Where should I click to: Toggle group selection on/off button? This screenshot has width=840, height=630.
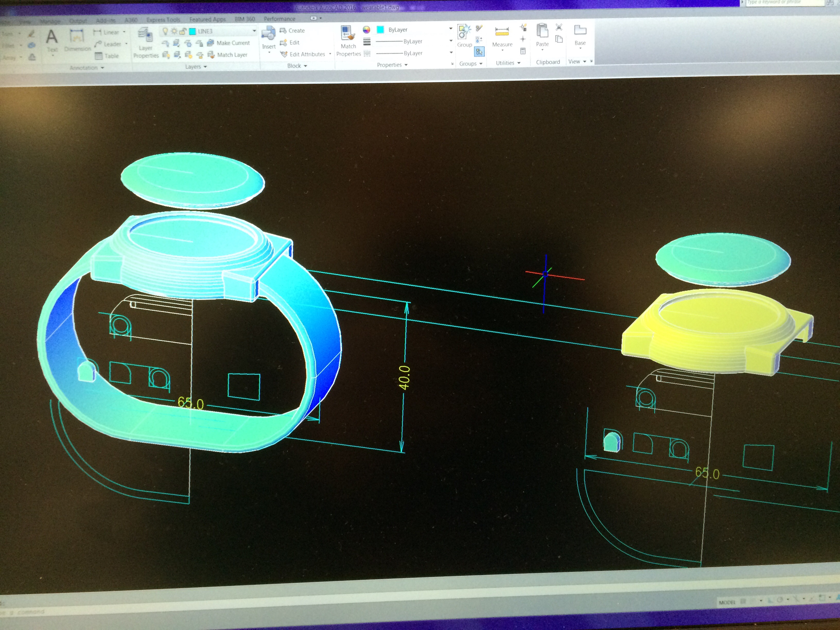[x=479, y=51]
